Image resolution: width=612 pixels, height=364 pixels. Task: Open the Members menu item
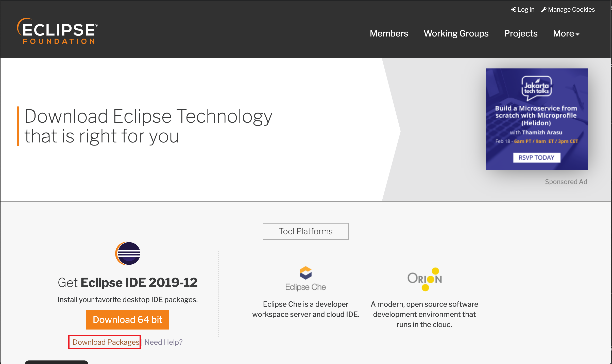point(389,33)
